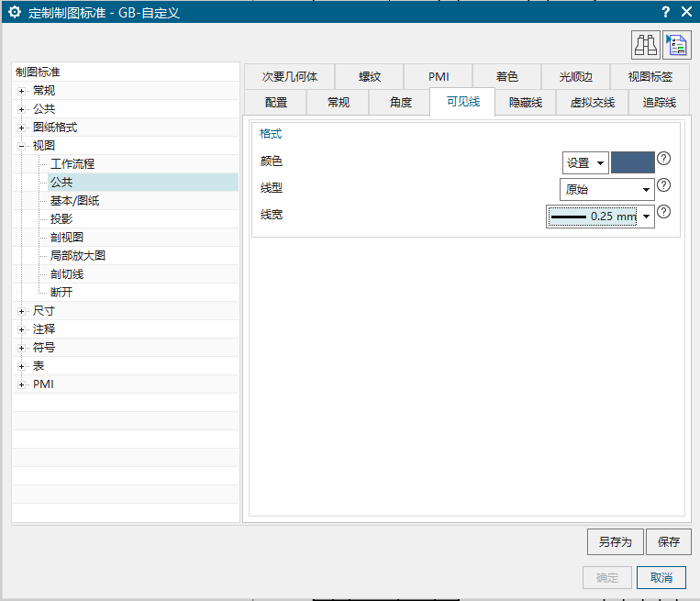The height and width of the screenshot is (601, 700).
Task: Select the 尺寸 tree label
Action: [44, 311]
